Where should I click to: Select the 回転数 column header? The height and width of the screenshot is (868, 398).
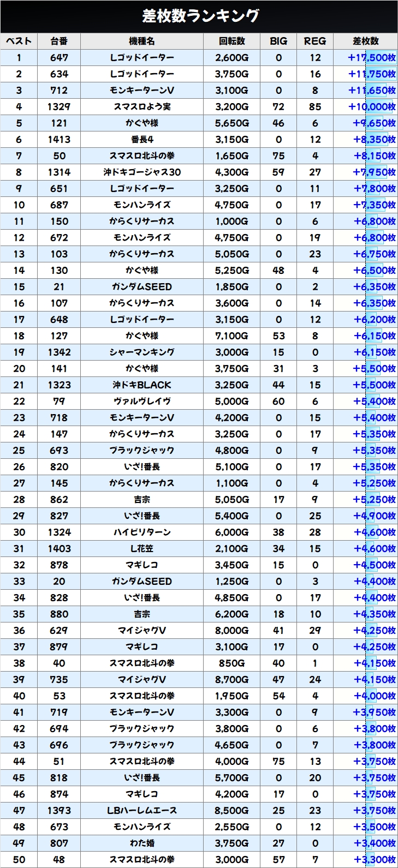(x=232, y=41)
